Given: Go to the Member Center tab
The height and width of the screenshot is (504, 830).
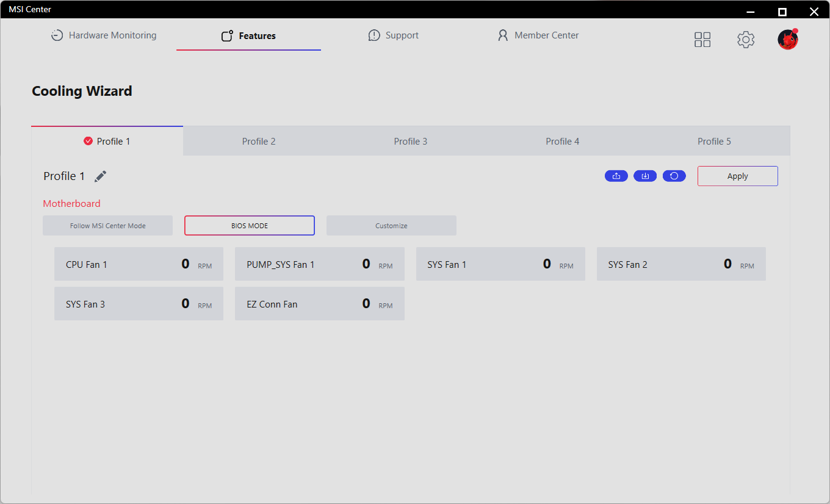Looking at the screenshot, I should click(538, 35).
